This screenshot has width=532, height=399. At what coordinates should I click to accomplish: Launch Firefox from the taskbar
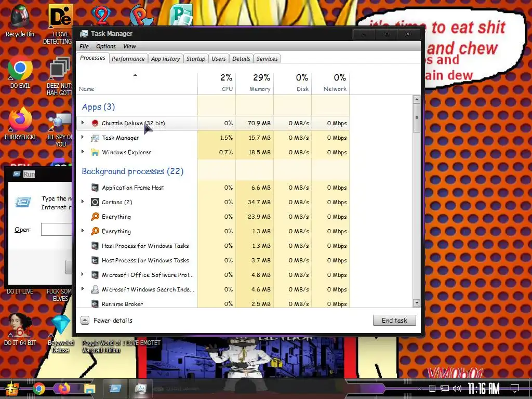coord(64,389)
